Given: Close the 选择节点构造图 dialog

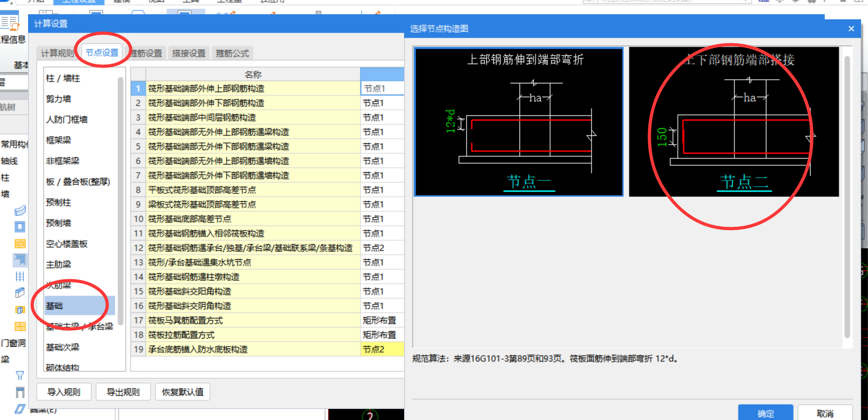Looking at the screenshot, I should pyautogui.click(x=851, y=29).
